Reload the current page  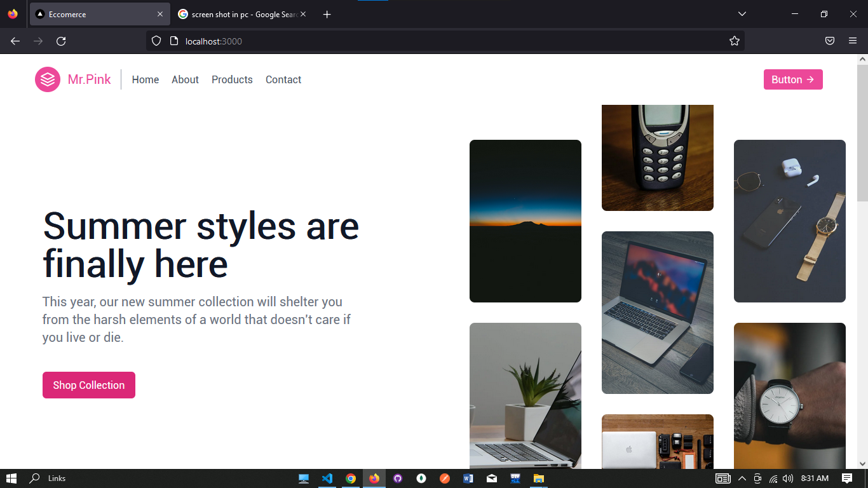coord(61,41)
